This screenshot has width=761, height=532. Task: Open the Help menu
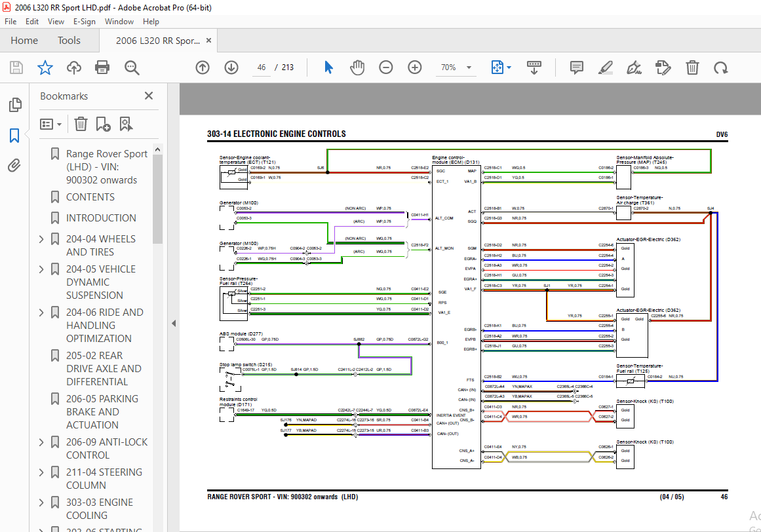151,22
